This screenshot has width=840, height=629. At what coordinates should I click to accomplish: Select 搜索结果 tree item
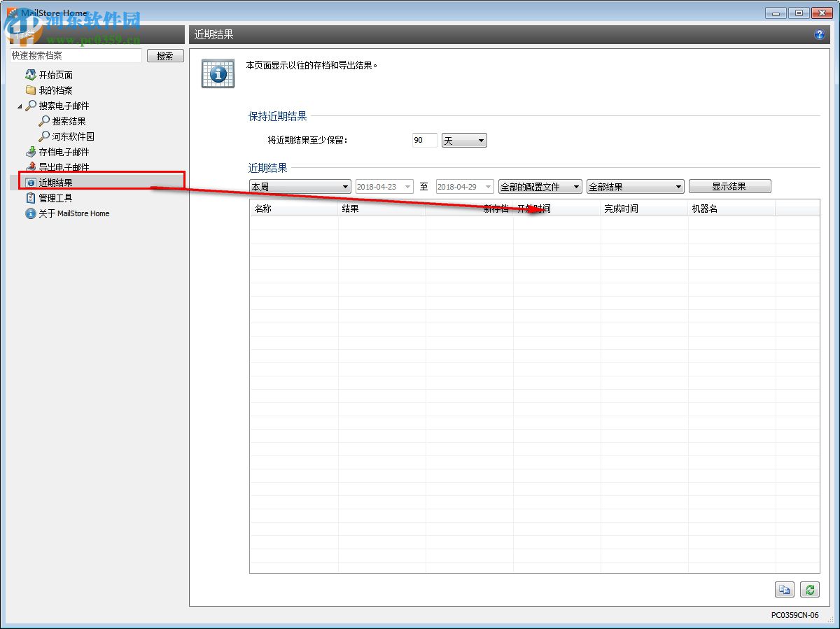[69, 121]
